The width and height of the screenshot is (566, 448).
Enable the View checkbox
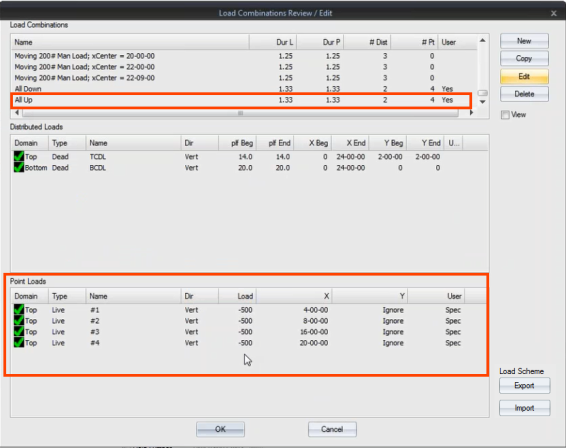point(505,115)
